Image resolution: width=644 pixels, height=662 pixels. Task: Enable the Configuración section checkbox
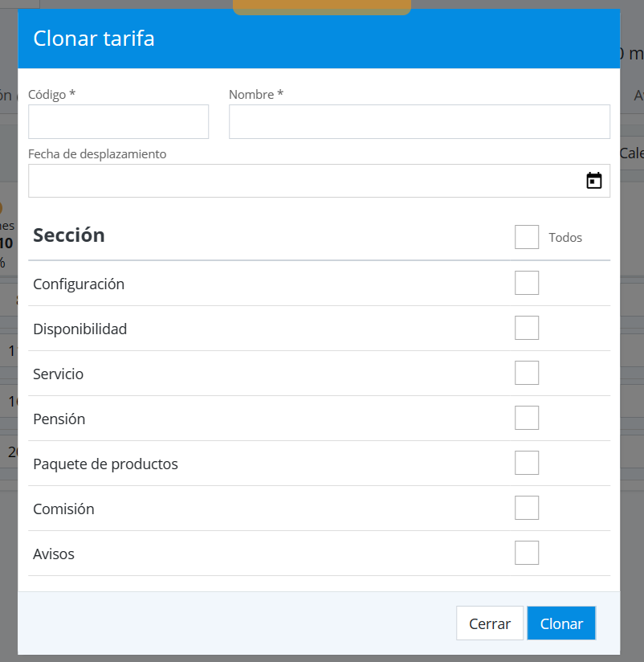click(527, 284)
